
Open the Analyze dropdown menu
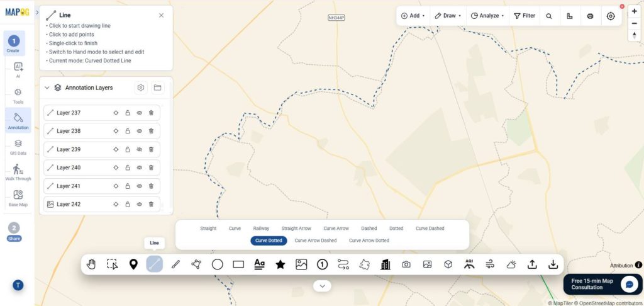(x=487, y=16)
